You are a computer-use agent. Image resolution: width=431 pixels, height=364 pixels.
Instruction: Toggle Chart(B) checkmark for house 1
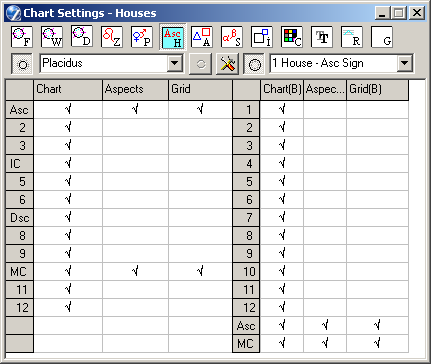(x=282, y=109)
